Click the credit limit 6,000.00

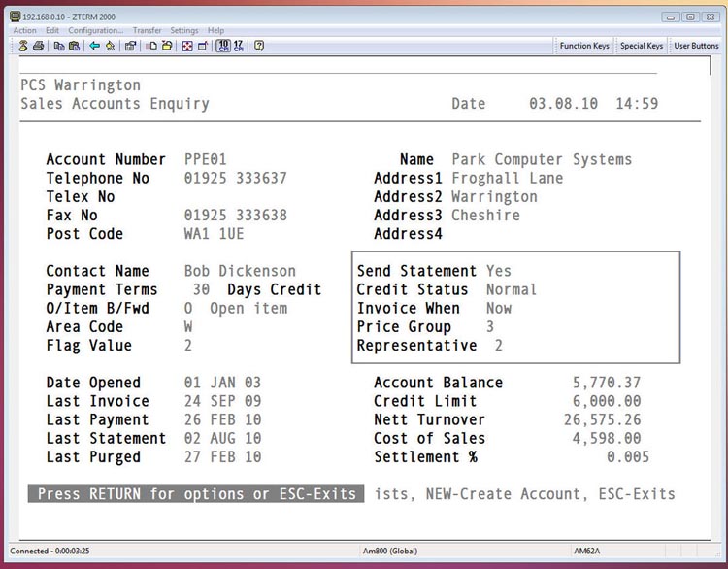coord(607,401)
